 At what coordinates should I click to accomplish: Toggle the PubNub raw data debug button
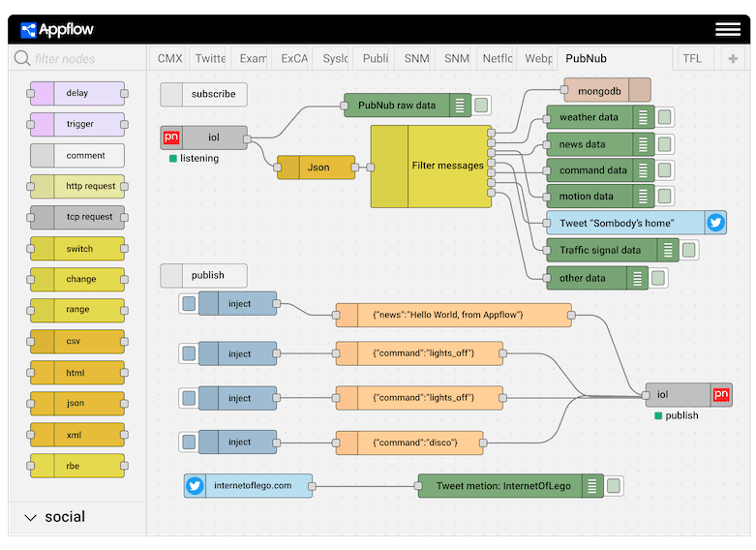tap(481, 105)
